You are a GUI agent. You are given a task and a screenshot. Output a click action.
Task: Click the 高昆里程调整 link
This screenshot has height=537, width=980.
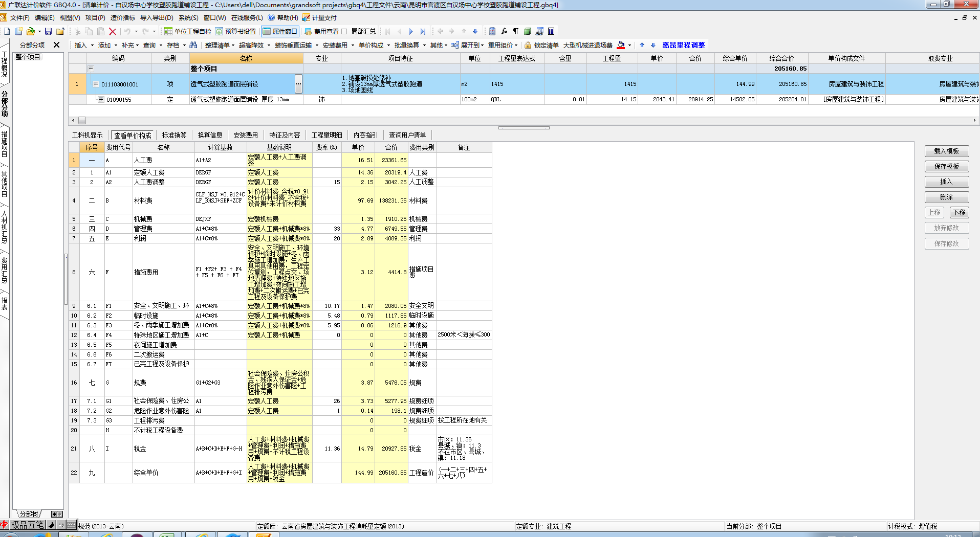(x=683, y=45)
